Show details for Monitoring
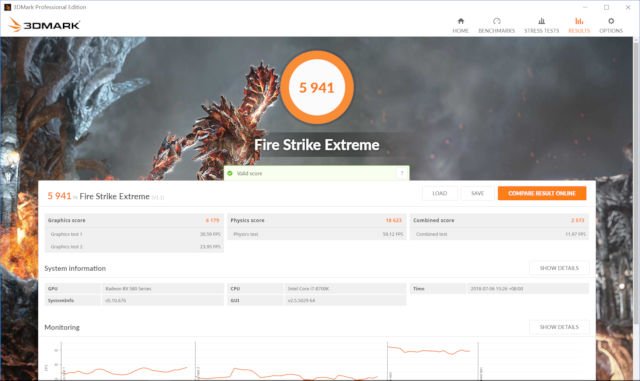The width and height of the screenshot is (640, 381). 559,327
